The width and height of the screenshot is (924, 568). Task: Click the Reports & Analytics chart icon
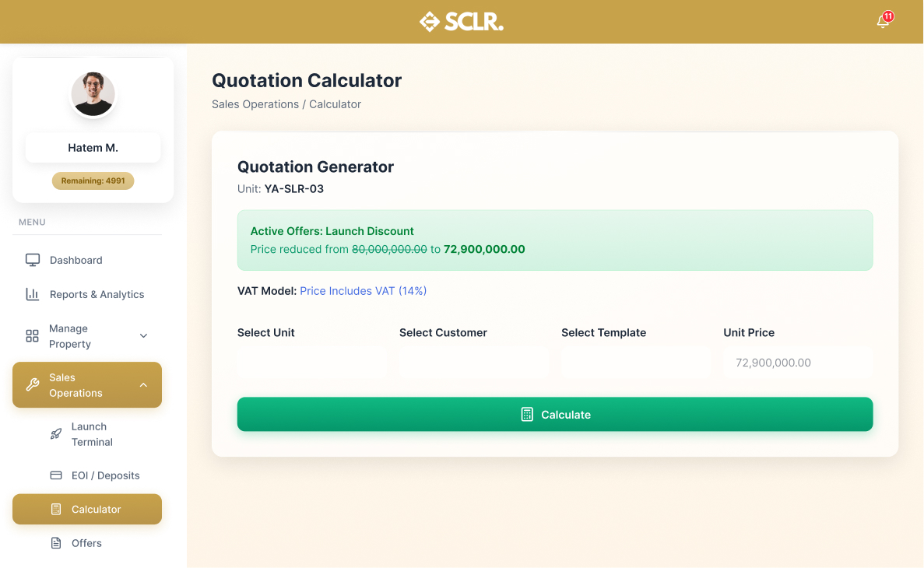tap(33, 294)
